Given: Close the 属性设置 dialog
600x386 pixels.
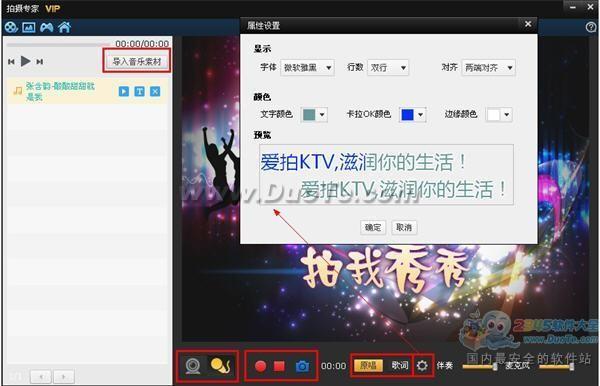Looking at the screenshot, I should pos(528,24).
